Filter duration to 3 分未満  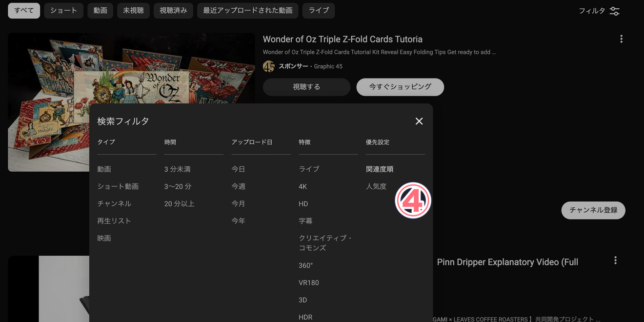coord(178,169)
